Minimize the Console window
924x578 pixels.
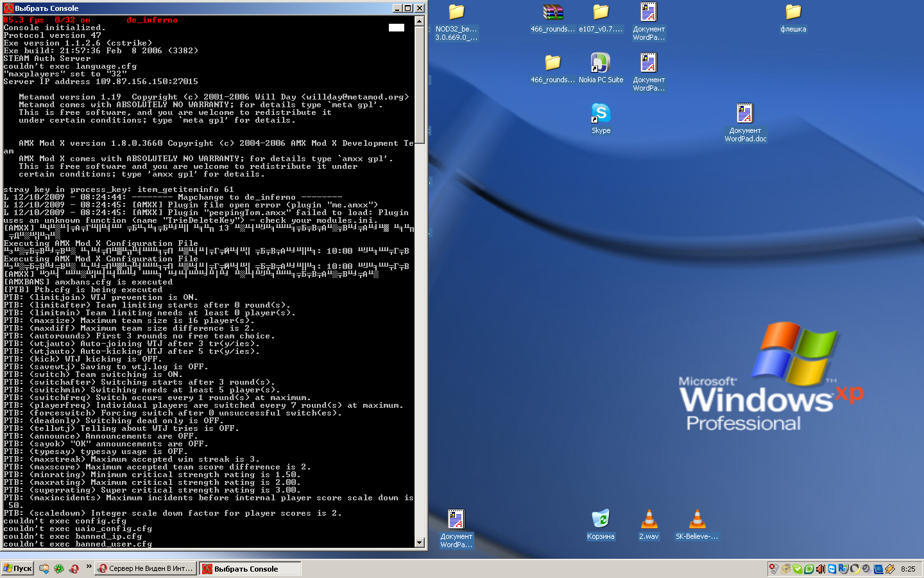tap(397, 8)
